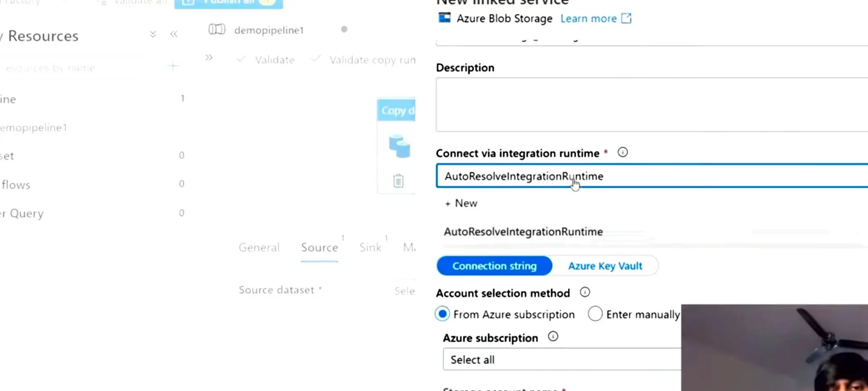This screenshot has width=868, height=391.
Task: Open the Sink tab
Action: pos(370,248)
